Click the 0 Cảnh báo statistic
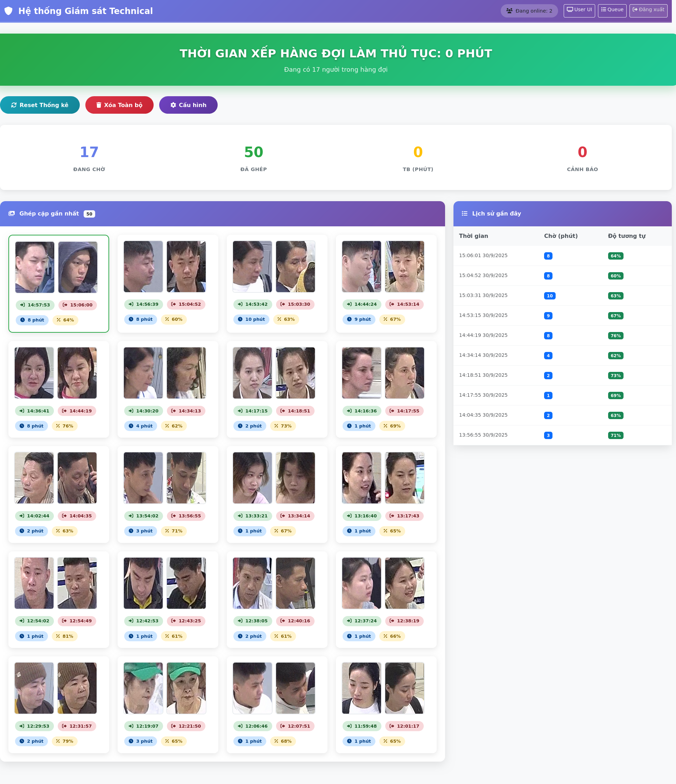 click(x=582, y=158)
